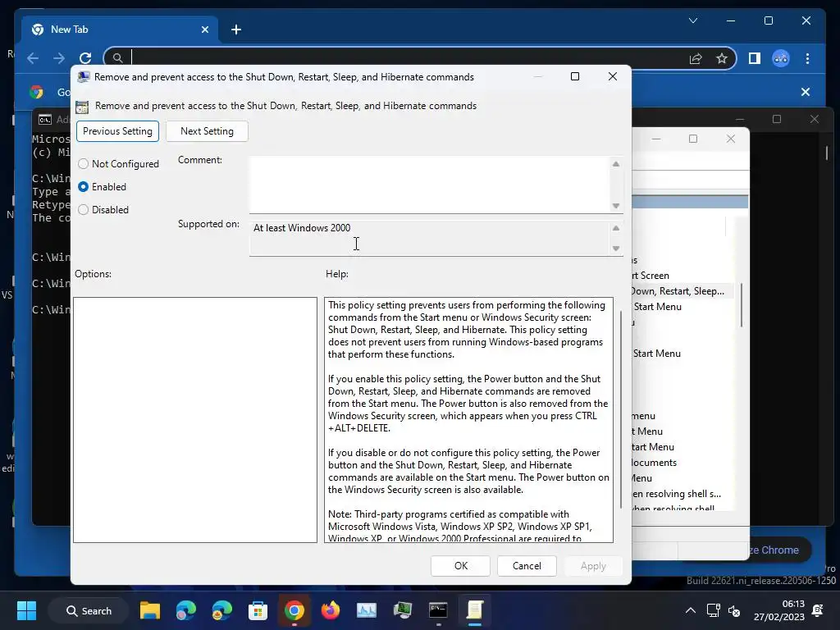Go to Next Setting

point(207,131)
